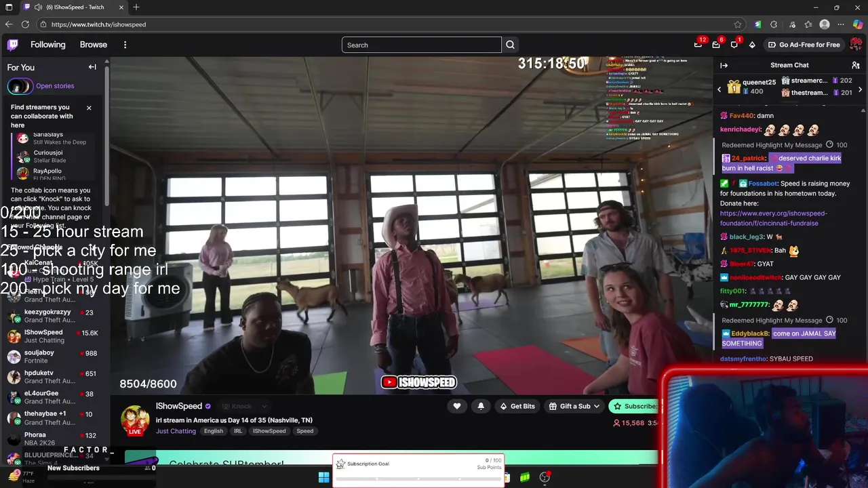Open Prime loot icon with 12 badge
Viewport: 868px width, 488px height.
coord(698,45)
